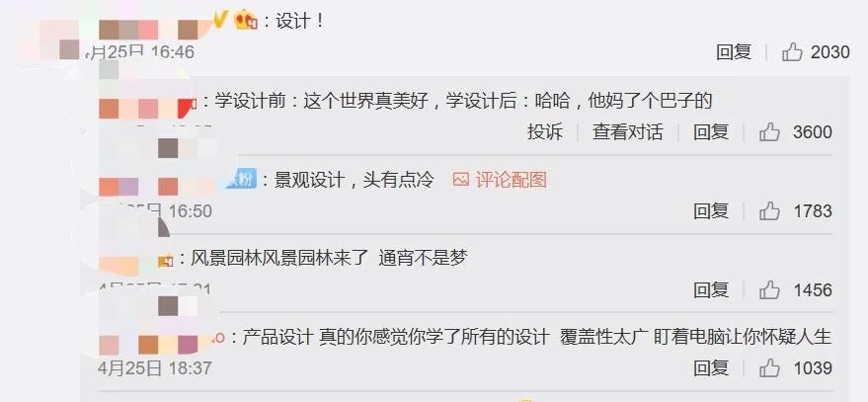The image size is (868, 402).
Task: Click thumbs-up icon beside 1783
Action: pos(769,211)
